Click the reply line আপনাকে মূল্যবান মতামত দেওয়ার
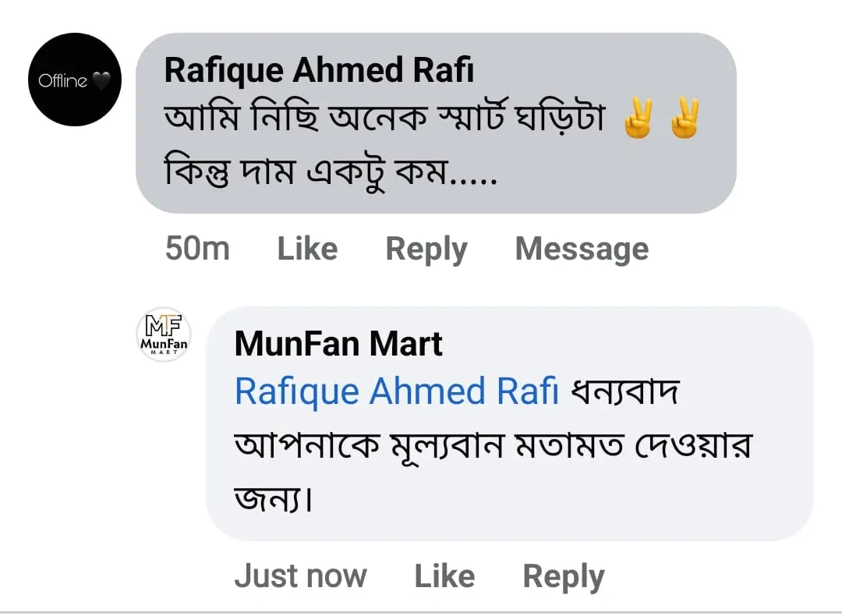 click(492, 446)
